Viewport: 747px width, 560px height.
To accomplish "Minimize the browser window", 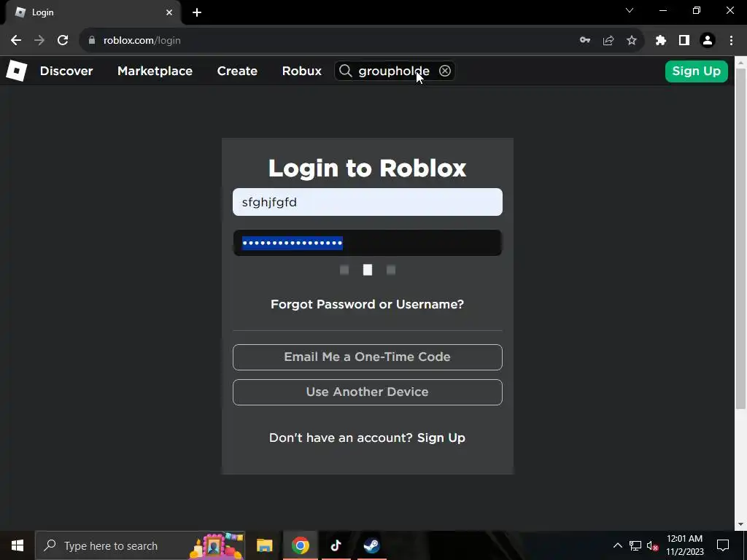I will coord(662,10).
